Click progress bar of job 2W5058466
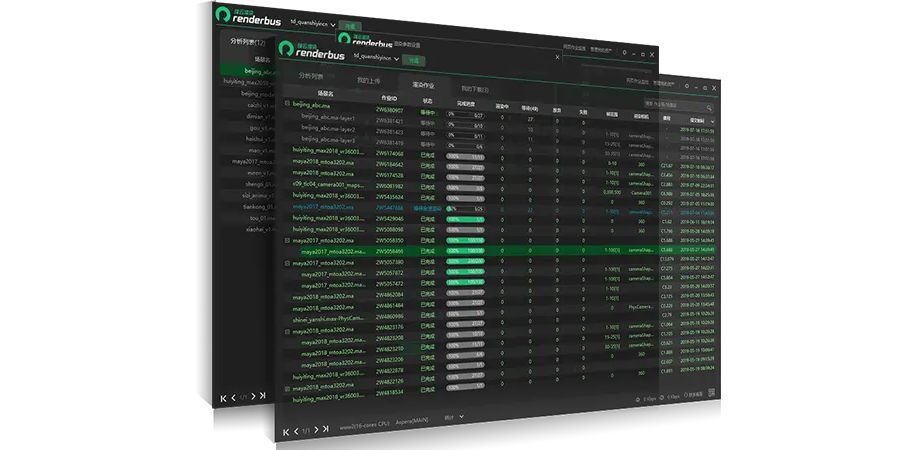This screenshot has width=900, height=450. pos(463,251)
